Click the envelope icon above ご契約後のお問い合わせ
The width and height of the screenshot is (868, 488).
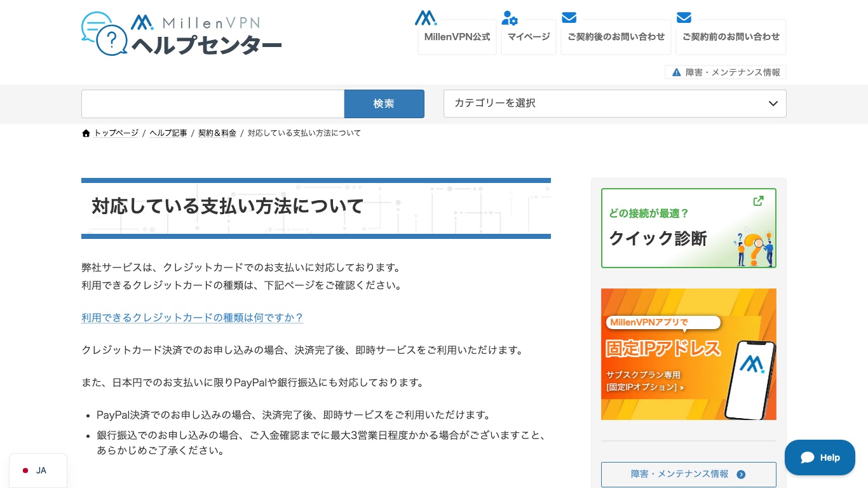(569, 17)
